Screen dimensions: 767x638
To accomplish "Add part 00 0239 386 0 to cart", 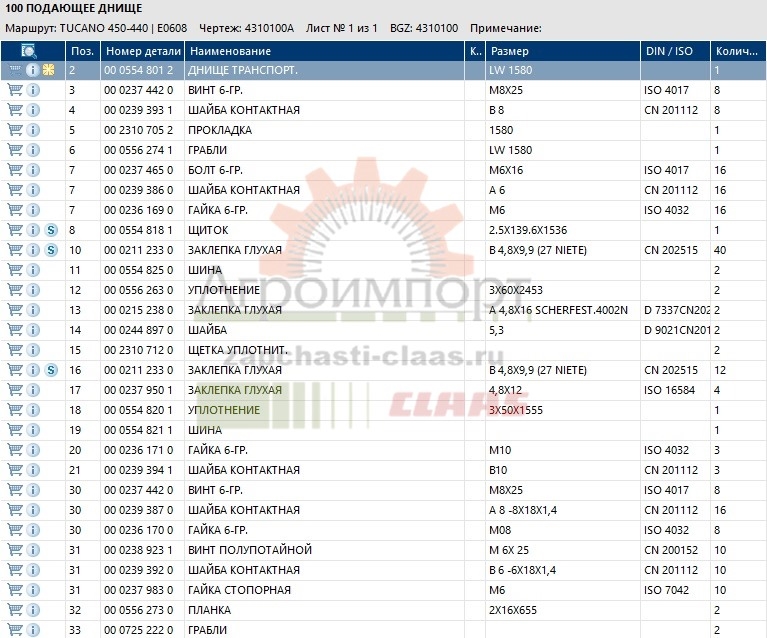I will click(x=15, y=190).
